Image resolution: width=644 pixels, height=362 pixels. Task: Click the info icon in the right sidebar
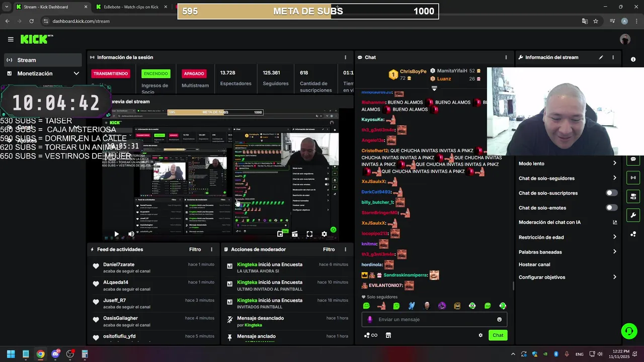(633, 59)
